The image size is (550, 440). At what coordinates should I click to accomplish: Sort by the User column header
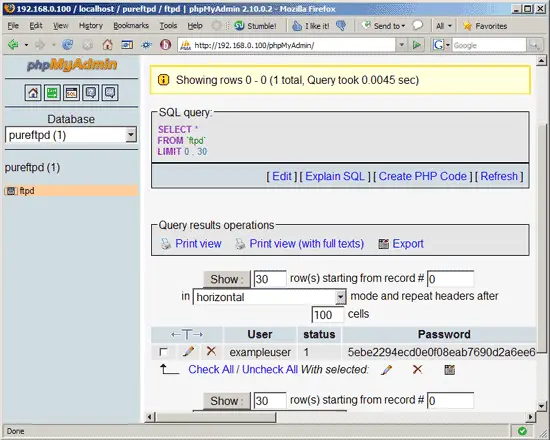coord(260,334)
